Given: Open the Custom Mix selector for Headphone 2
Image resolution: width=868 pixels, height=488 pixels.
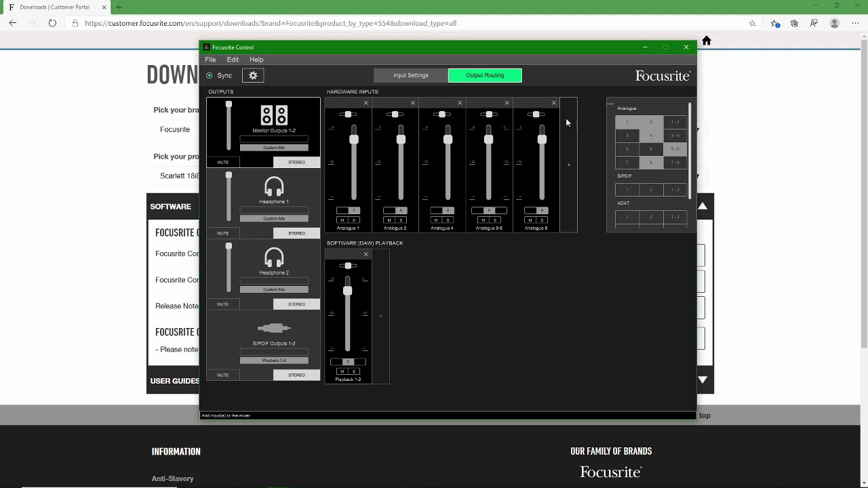Looking at the screenshot, I should 274,289.
